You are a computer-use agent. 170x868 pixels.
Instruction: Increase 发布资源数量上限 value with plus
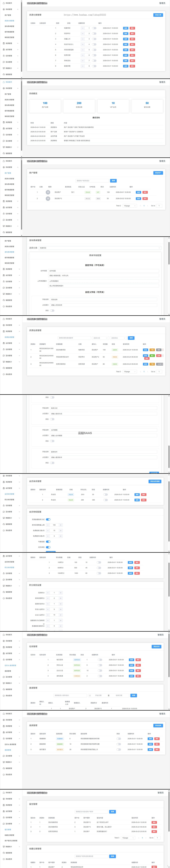pyautogui.click(x=61, y=525)
